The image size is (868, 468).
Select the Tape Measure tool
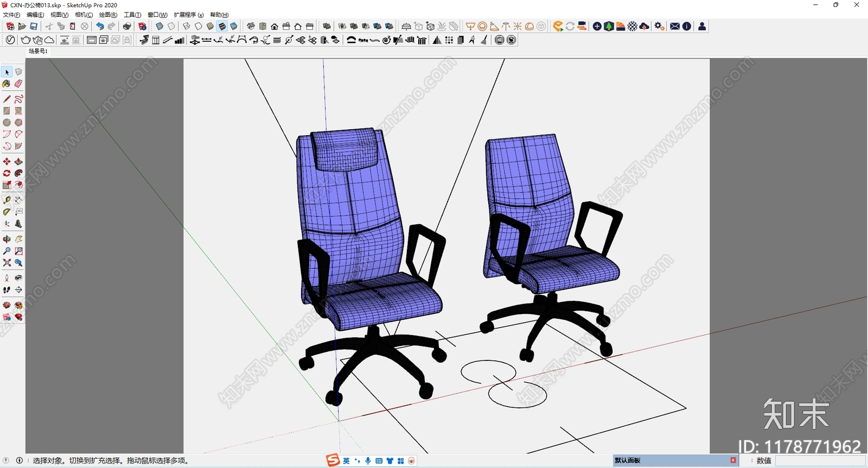point(7,200)
